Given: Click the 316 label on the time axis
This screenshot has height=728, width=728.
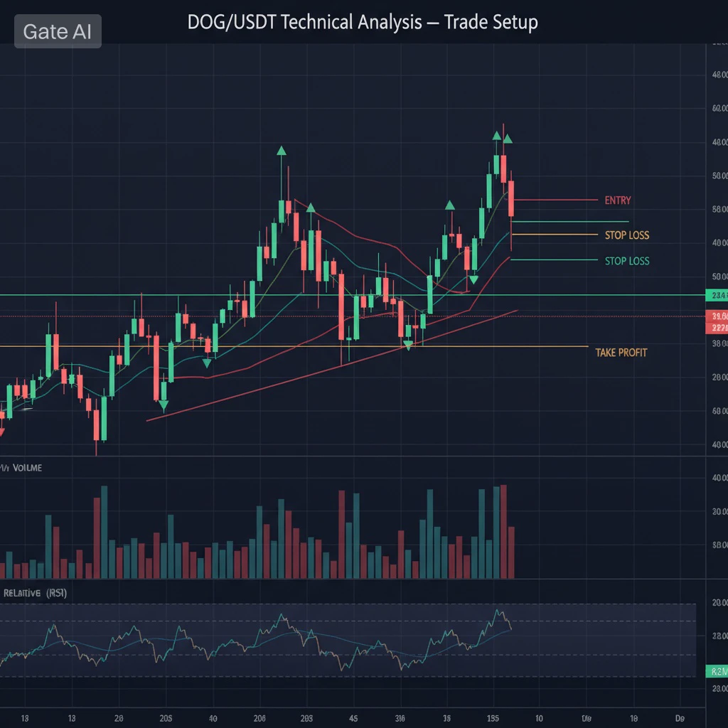Looking at the screenshot, I should (400, 718).
